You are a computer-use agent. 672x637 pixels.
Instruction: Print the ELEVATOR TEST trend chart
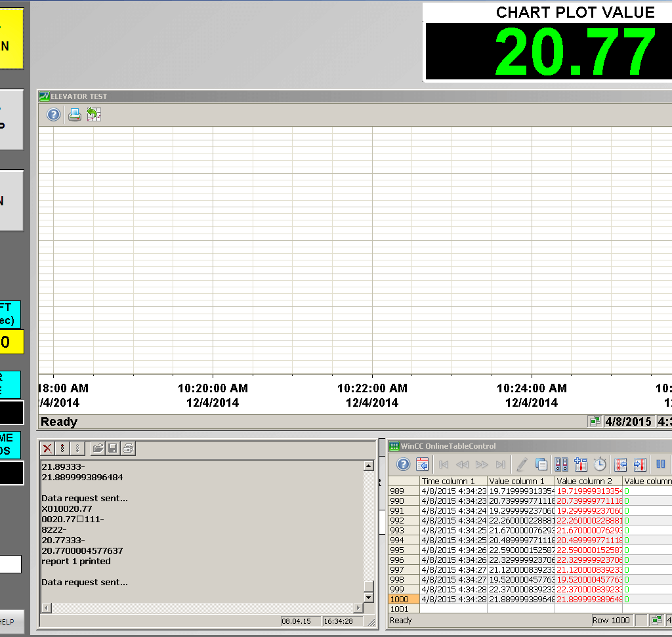click(75, 114)
